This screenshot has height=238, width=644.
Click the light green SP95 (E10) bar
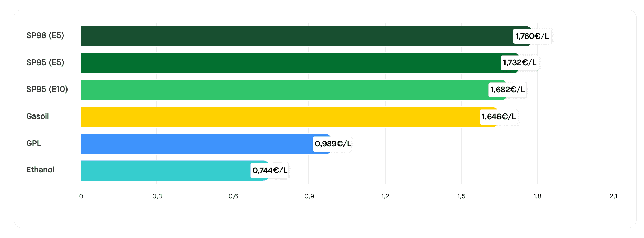284,90
